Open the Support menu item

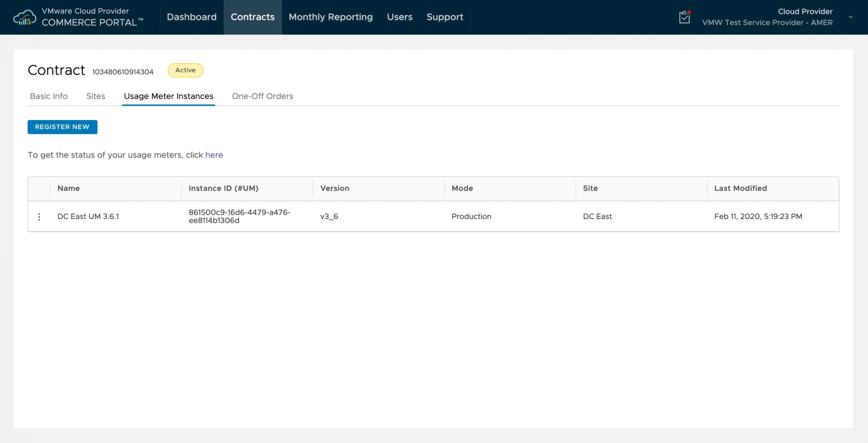coord(445,17)
